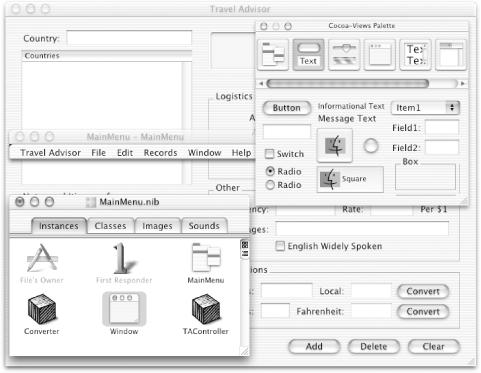This screenshot has width=481, height=373.
Task: Click languages field above English Widely Spoken
Action: [362, 229]
